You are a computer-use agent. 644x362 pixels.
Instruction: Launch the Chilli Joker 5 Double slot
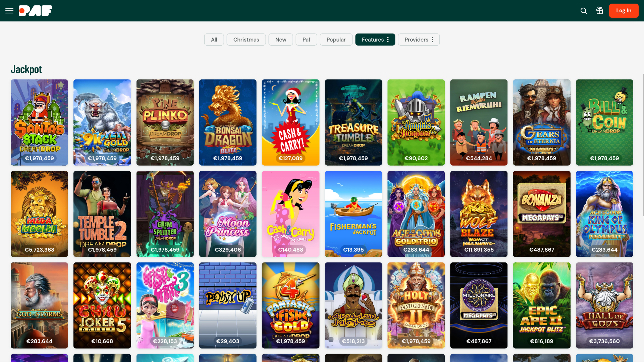[102, 305]
